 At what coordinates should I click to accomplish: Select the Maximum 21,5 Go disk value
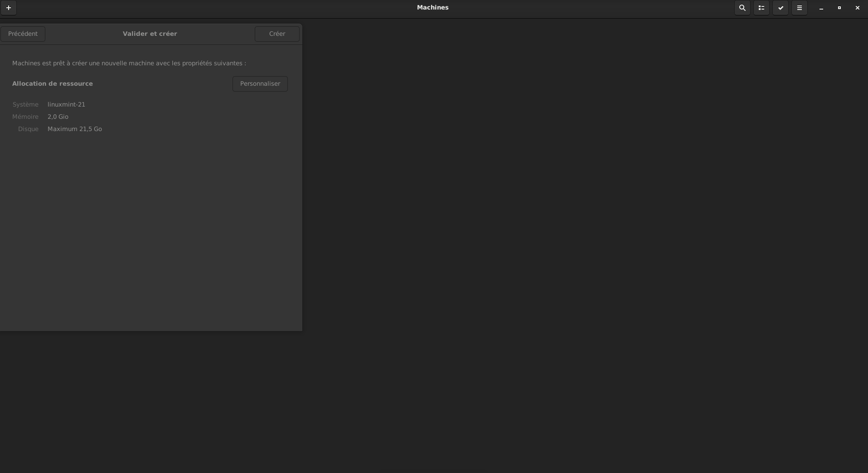75,129
